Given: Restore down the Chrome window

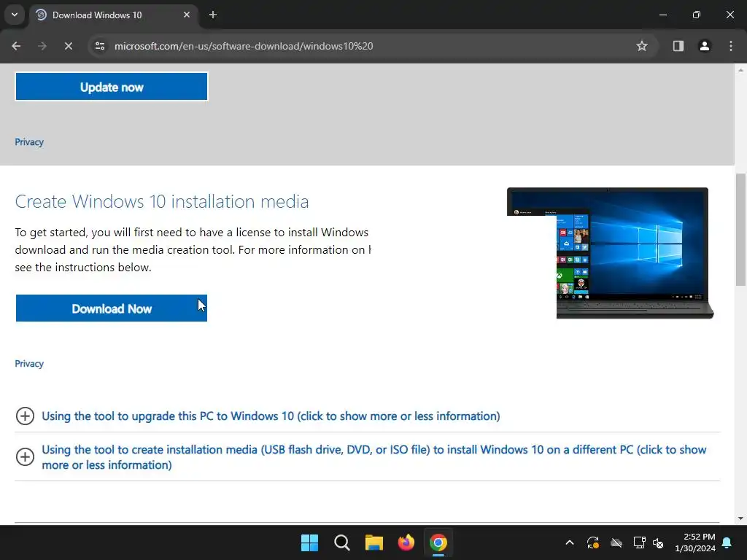Looking at the screenshot, I should click(696, 15).
